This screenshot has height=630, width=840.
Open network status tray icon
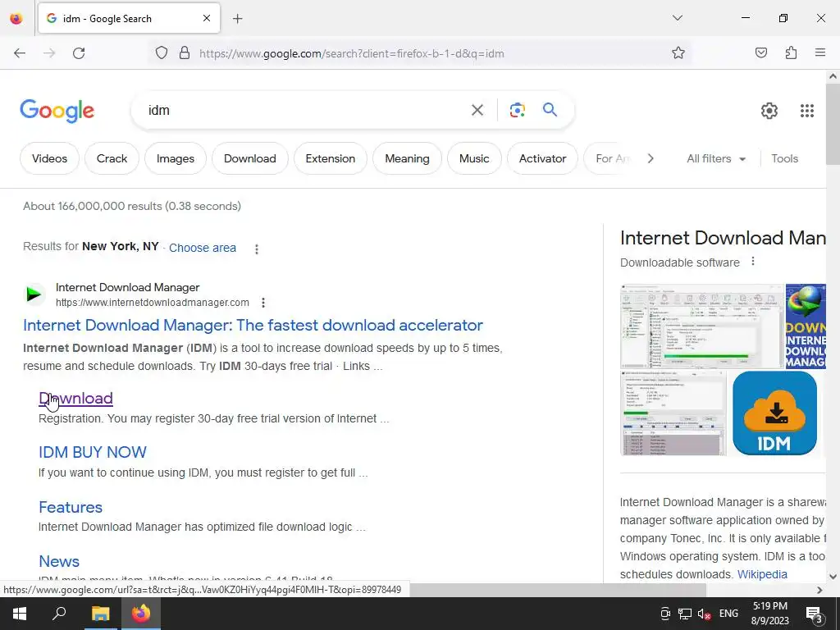pos(685,614)
